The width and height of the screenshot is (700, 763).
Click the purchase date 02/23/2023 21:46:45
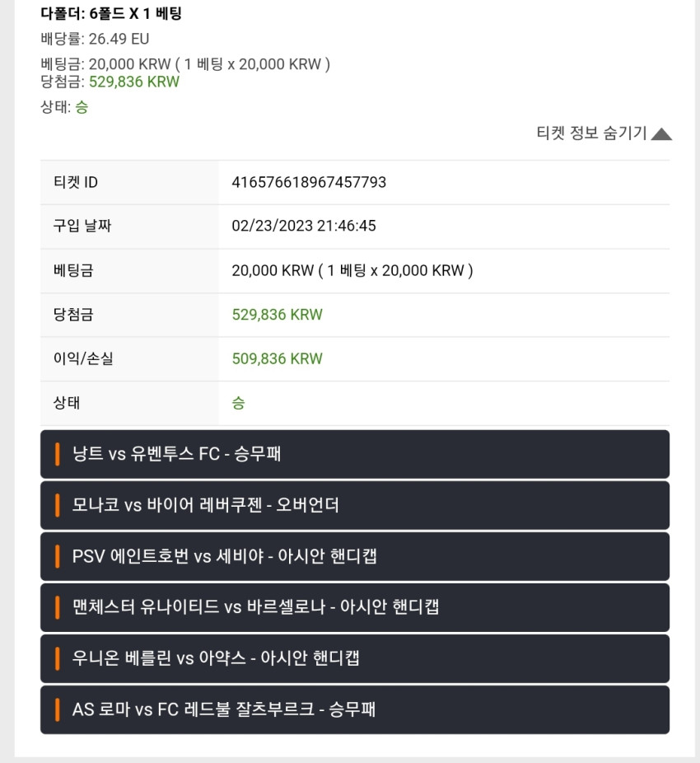304,226
